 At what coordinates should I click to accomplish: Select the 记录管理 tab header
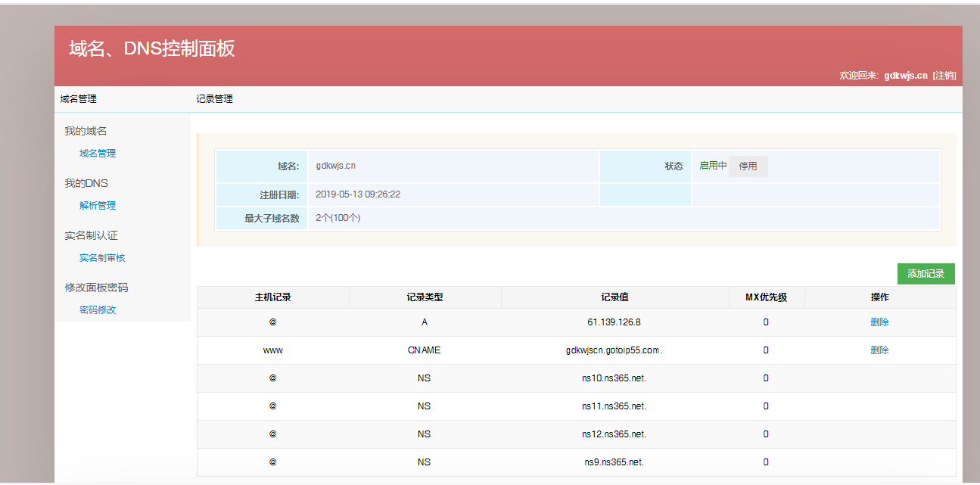click(x=214, y=99)
